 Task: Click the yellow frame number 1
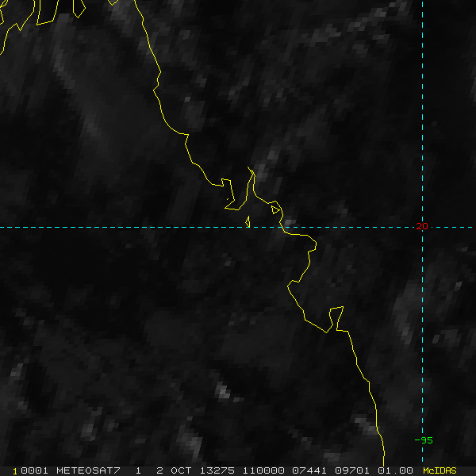(14, 471)
